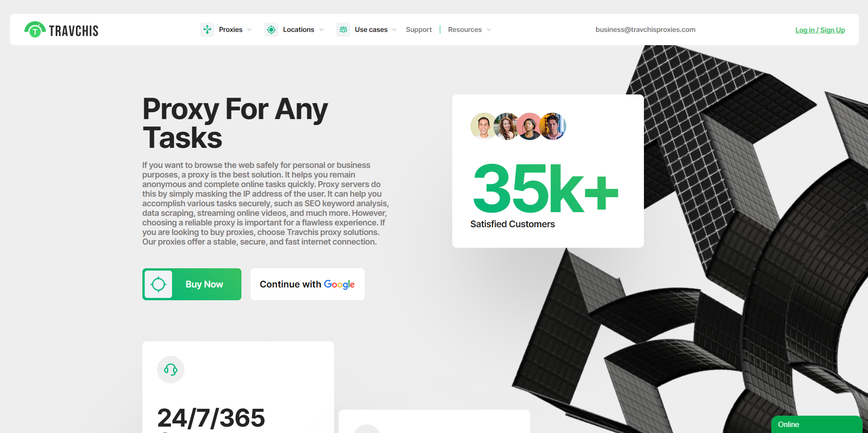Click the business email address link
The width and height of the screenshot is (868, 433).
(x=645, y=30)
